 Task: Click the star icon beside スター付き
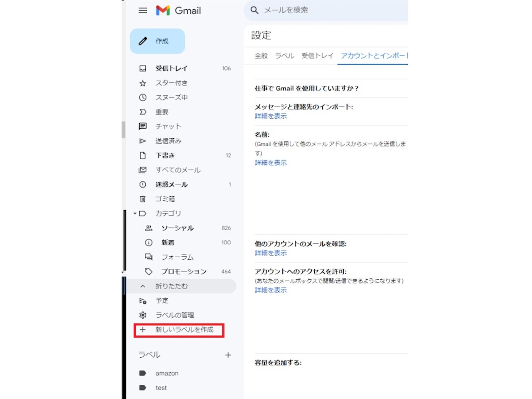143,83
